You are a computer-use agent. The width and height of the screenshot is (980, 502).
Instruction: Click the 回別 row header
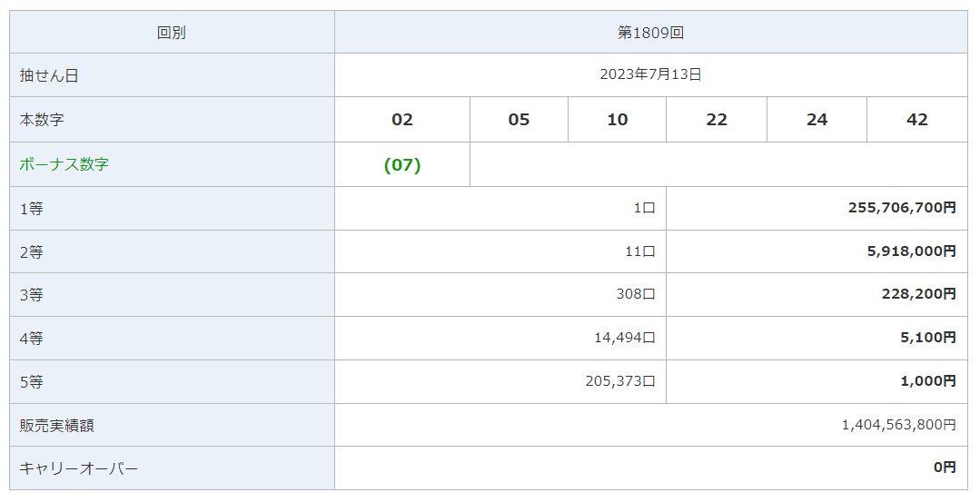(172, 32)
